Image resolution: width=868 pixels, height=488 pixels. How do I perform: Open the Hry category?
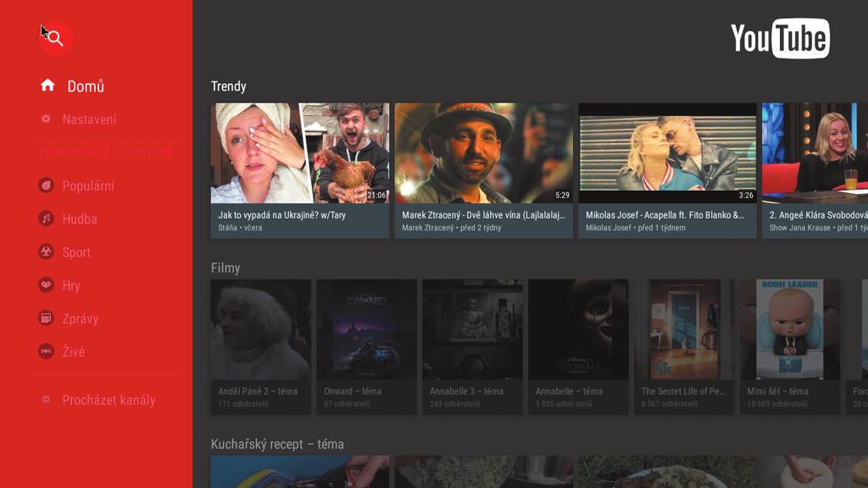coord(71,286)
